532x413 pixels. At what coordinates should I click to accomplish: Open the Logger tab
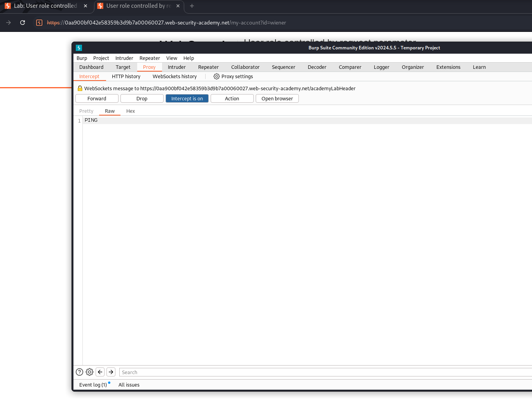(x=382, y=67)
